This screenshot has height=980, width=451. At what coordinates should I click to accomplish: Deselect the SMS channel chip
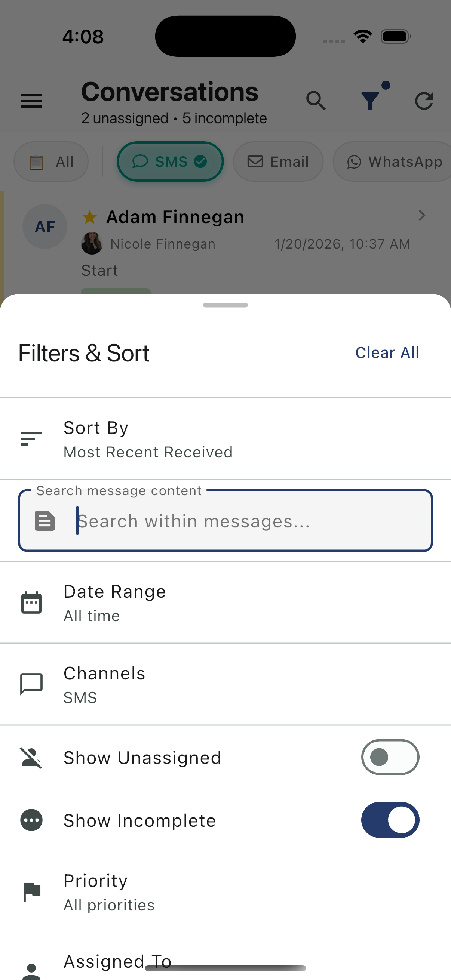click(170, 162)
